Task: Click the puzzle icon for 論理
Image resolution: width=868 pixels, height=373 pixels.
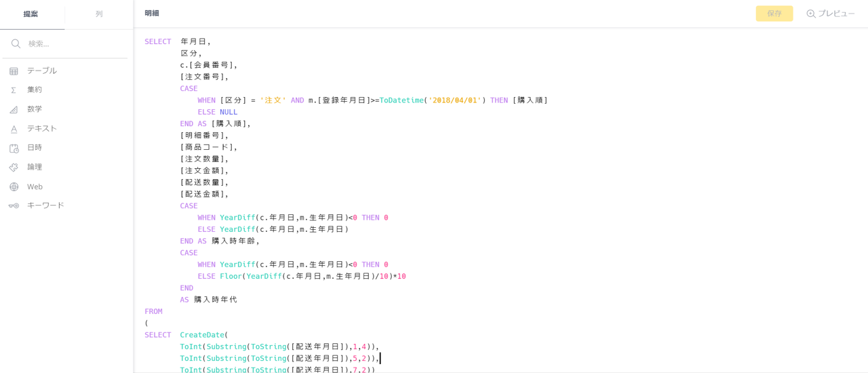Action: 14,168
